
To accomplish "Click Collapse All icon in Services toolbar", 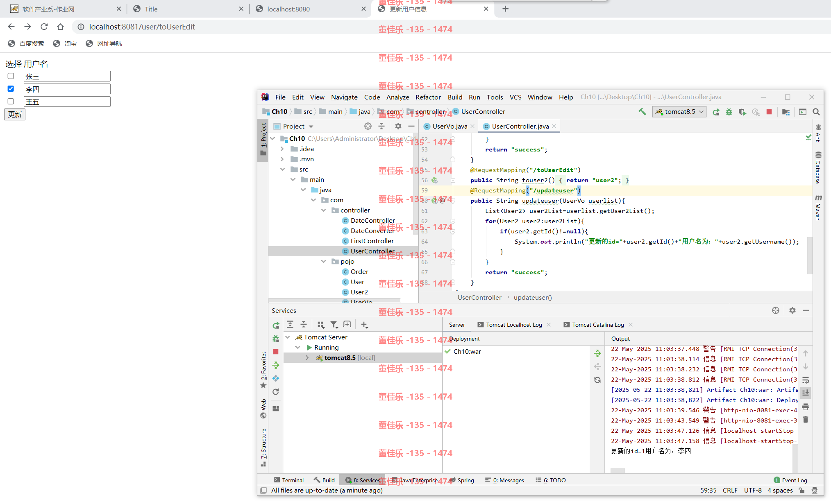I will coord(304,325).
